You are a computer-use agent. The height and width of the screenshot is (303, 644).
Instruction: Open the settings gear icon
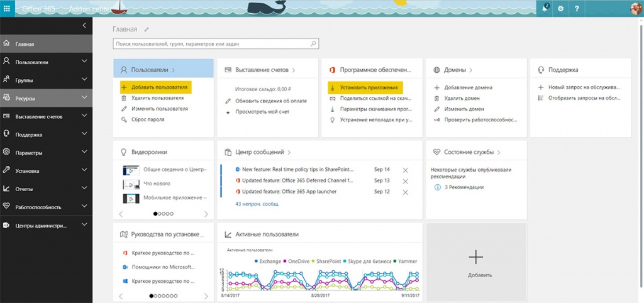pyautogui.click(x=560, y=9)
